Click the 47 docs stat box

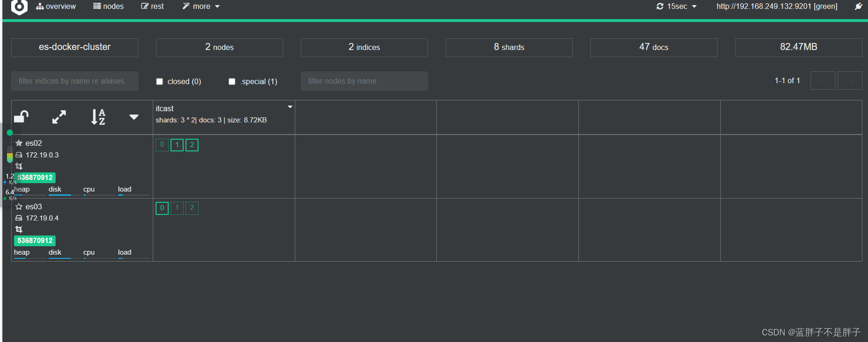(654, 47)
